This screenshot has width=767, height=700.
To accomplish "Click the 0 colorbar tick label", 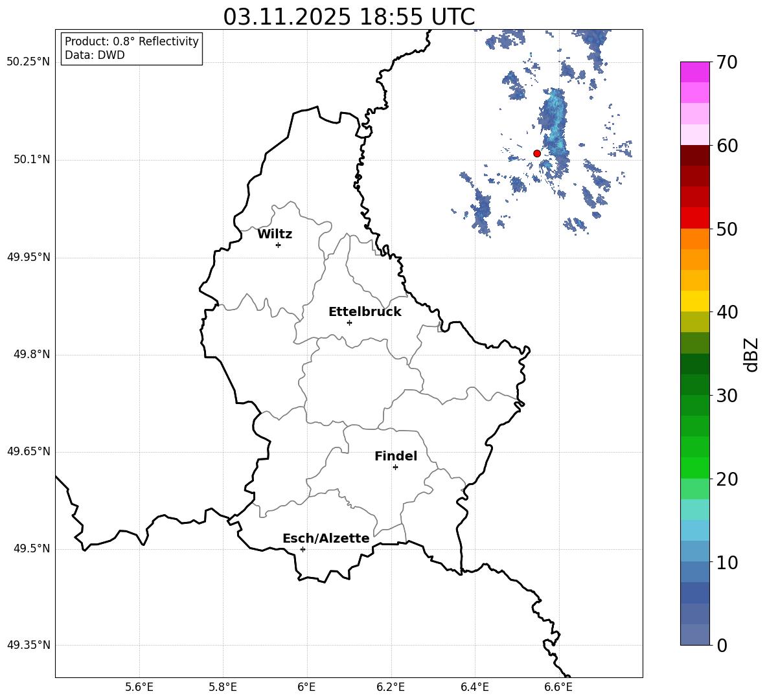I will 722,646.
